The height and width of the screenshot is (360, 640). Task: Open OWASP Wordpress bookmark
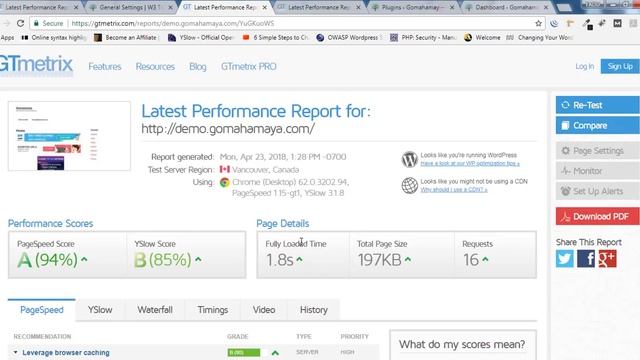(349, 38)
